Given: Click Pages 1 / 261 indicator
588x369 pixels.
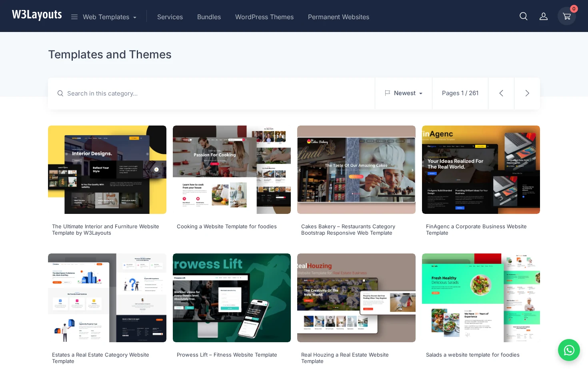Looking at the screenshot, I should [460, 93].
